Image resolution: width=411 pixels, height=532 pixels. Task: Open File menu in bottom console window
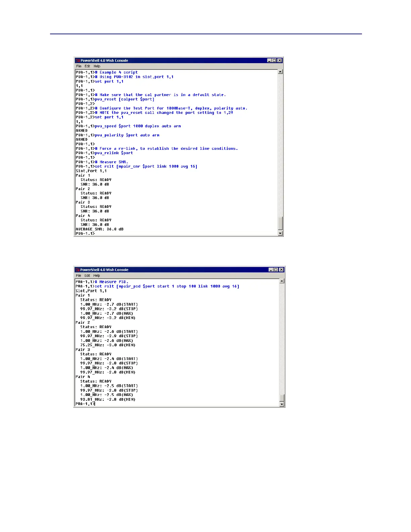[x=79, y=275]
